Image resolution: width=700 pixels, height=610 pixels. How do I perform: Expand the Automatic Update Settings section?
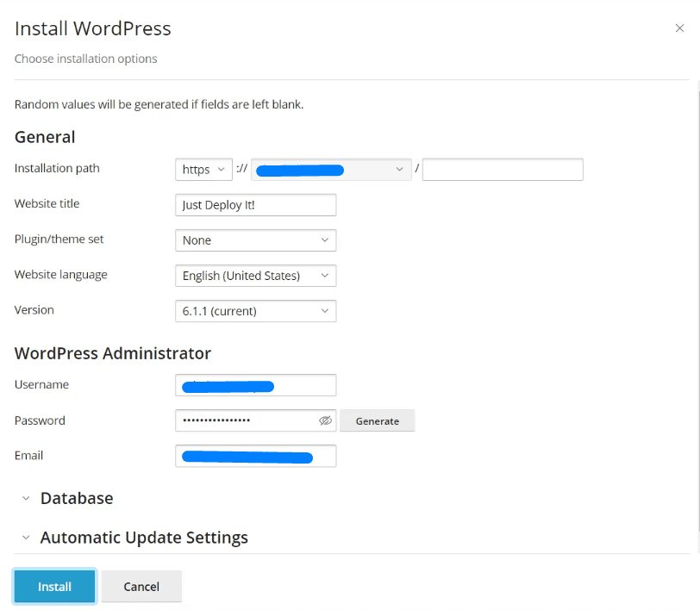click(x=144, y=538)
